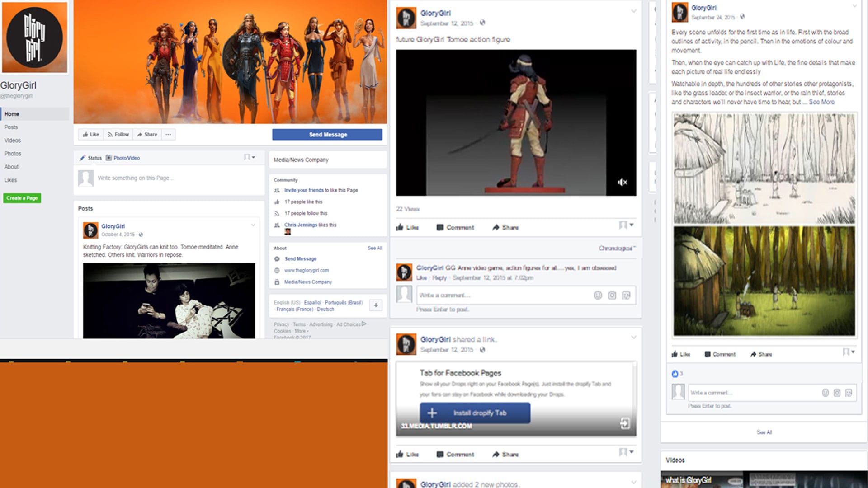Expand options for the shared a link post
868x488 pixels.
(633, 338)
